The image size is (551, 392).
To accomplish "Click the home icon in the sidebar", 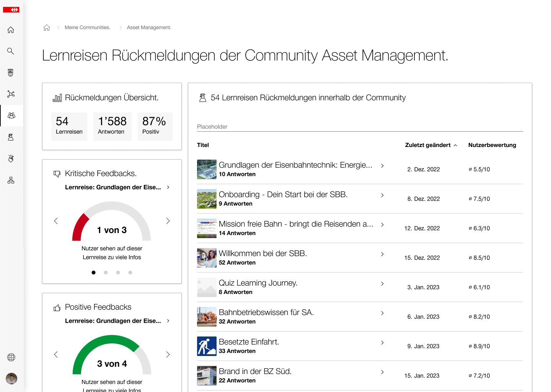I will [11, 30].
